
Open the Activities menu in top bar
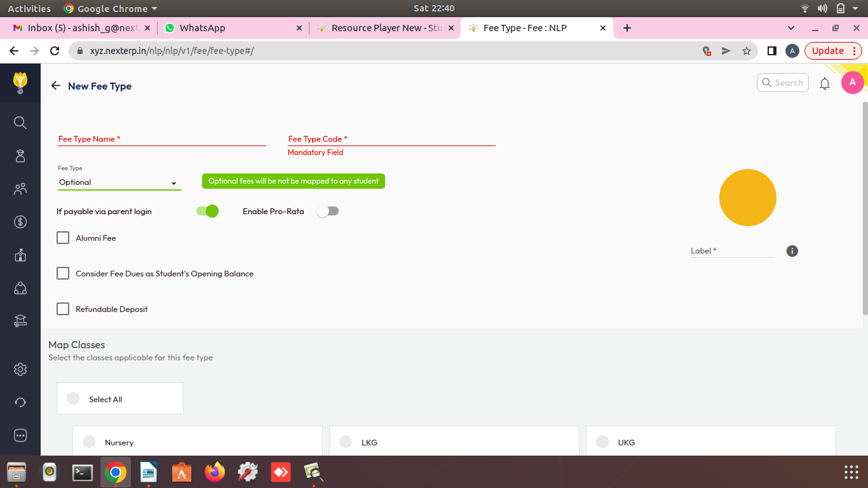click(x=29, y=8)
